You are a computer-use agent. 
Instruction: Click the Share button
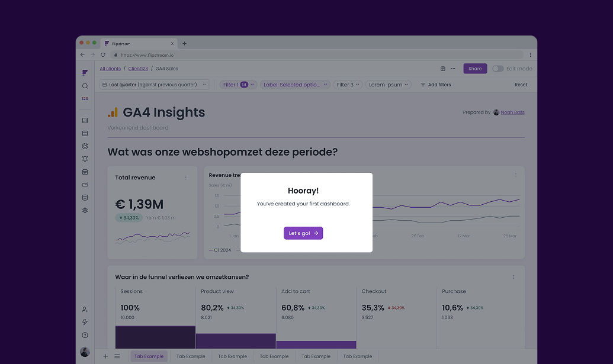click(474, 69)
